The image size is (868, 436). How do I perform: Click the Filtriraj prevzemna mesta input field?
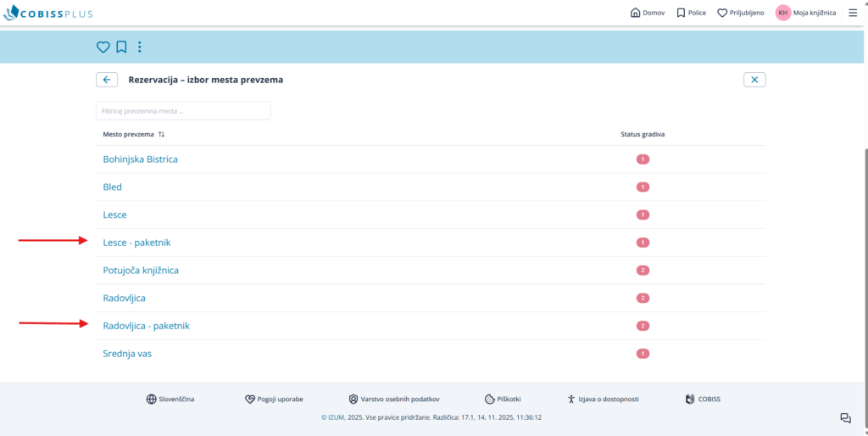[183, 111]
